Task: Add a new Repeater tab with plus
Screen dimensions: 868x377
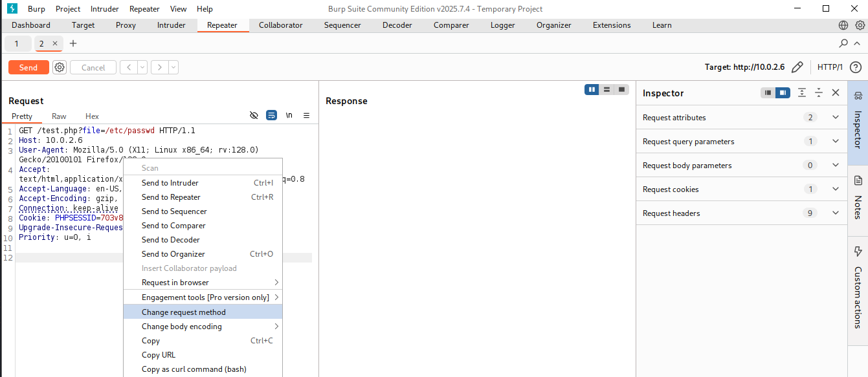Action: pyautogui.click(x=73, y=43)
